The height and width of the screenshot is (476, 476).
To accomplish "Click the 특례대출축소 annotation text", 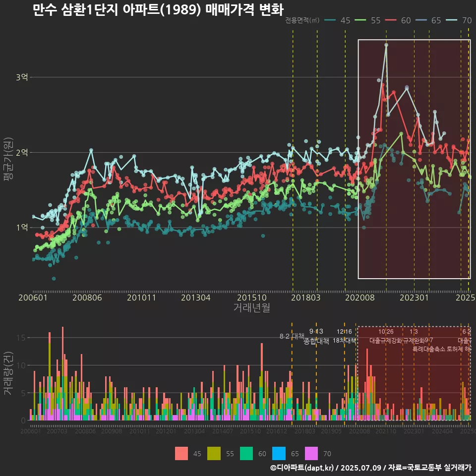I will click(428, 349).
